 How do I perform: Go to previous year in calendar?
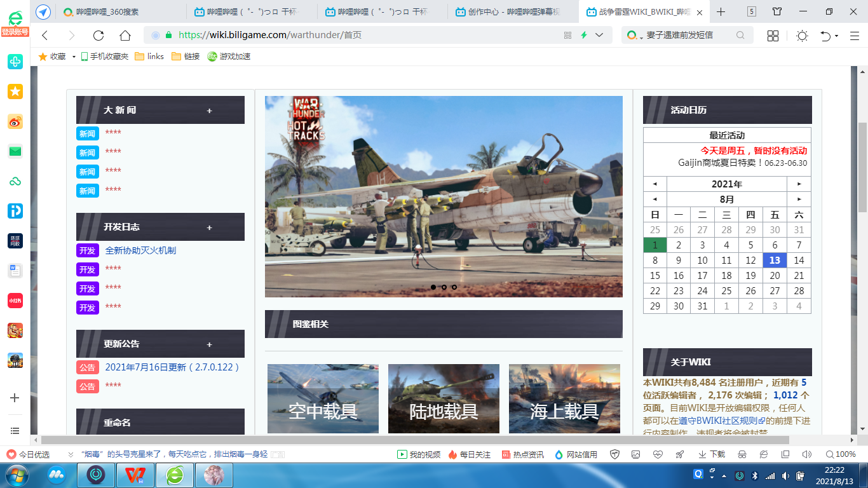[x=654, y=184]
